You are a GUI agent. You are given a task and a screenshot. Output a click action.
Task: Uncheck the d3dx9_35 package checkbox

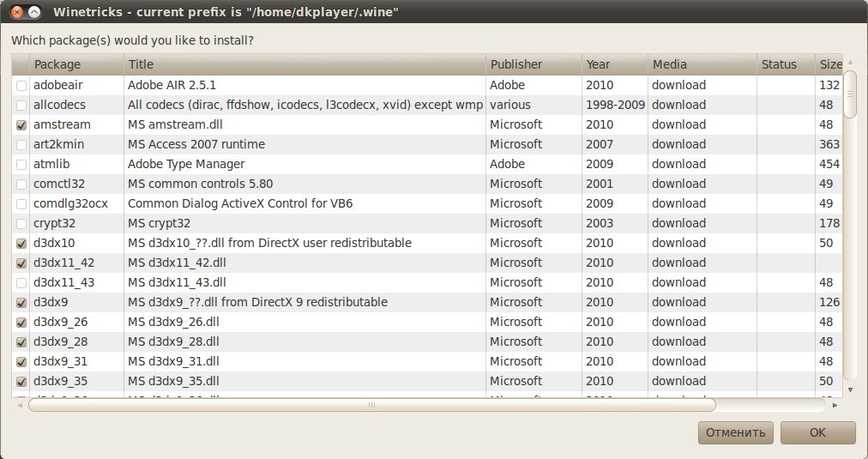[21, 382]
